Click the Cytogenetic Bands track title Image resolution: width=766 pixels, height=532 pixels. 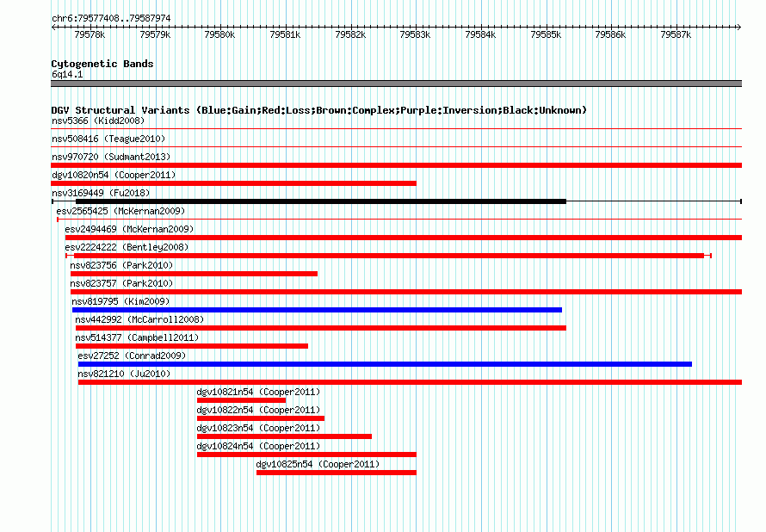click(x=102, y=64)
